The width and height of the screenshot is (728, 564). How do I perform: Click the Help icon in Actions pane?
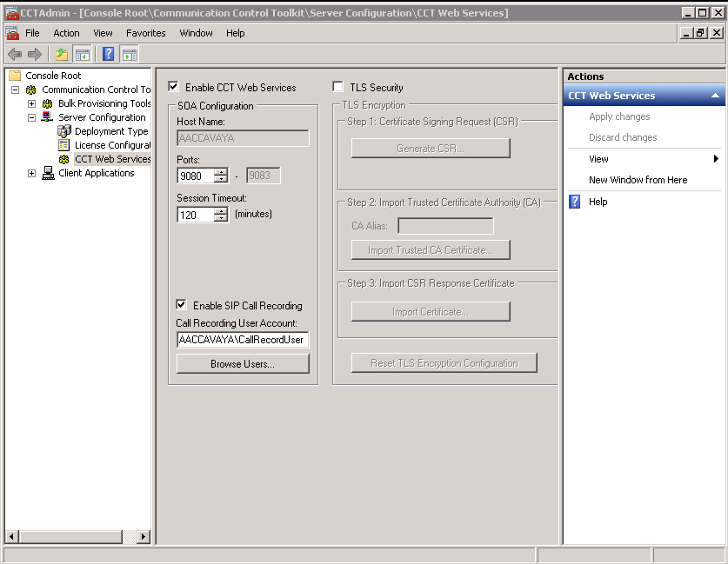574,202
